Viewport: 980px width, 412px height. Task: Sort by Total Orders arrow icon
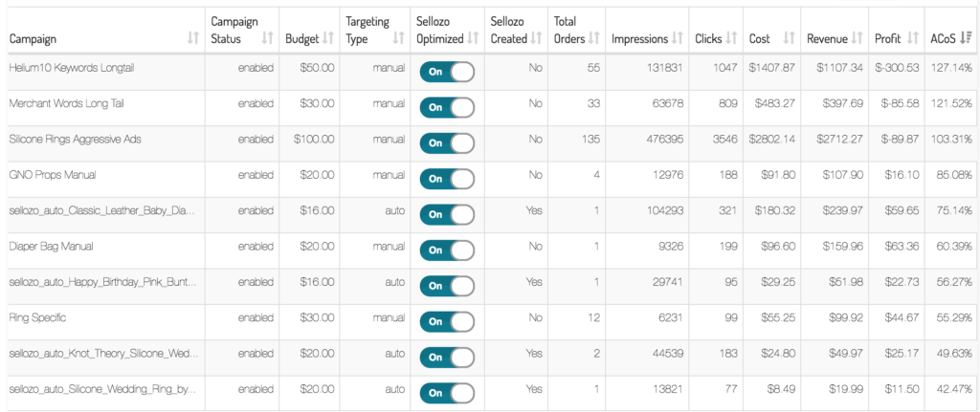(x=594, y=38)
